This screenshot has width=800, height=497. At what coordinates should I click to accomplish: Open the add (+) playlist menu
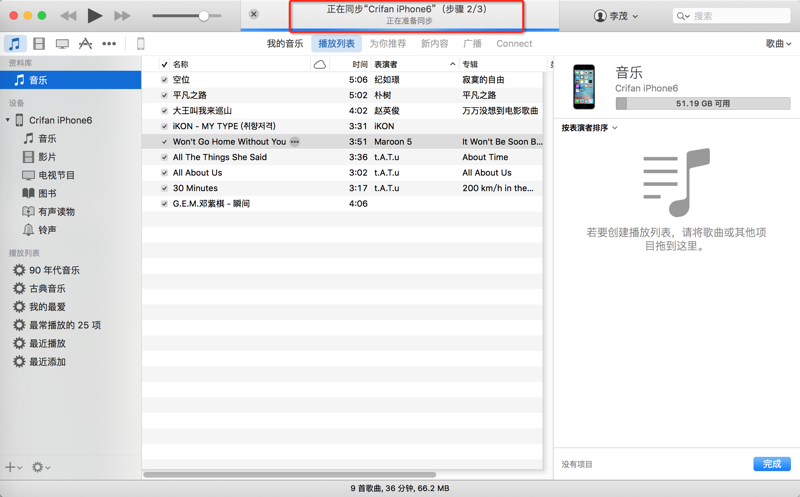14,467
